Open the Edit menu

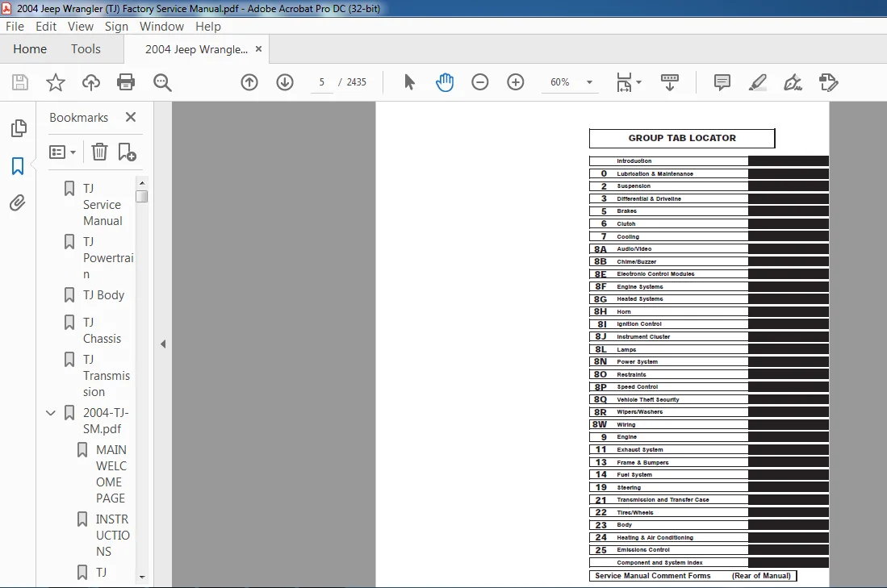pyautogui.click(x=46, y=27)
